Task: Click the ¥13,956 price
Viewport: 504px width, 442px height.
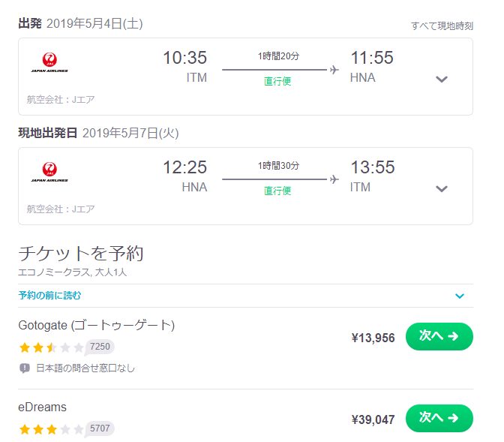Action: 373,338
